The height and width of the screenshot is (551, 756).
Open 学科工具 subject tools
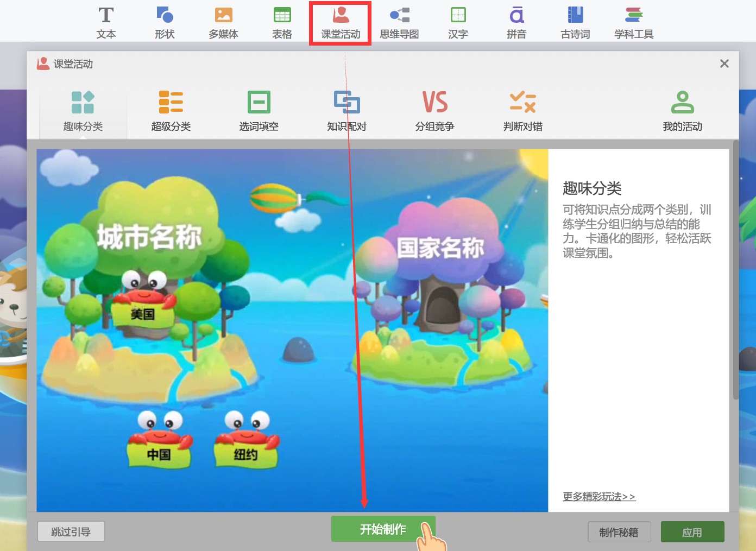(634, 22)
